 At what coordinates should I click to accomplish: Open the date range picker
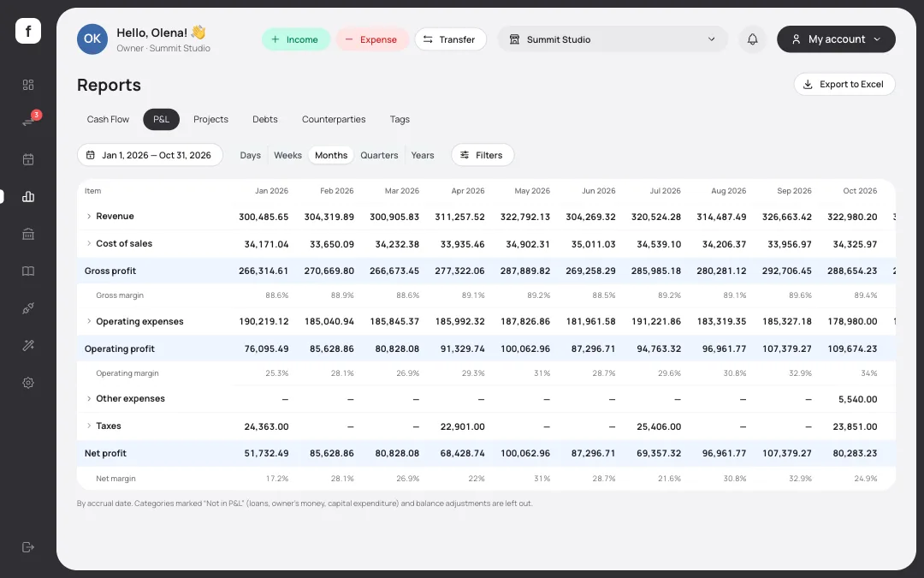pos(151,155)
